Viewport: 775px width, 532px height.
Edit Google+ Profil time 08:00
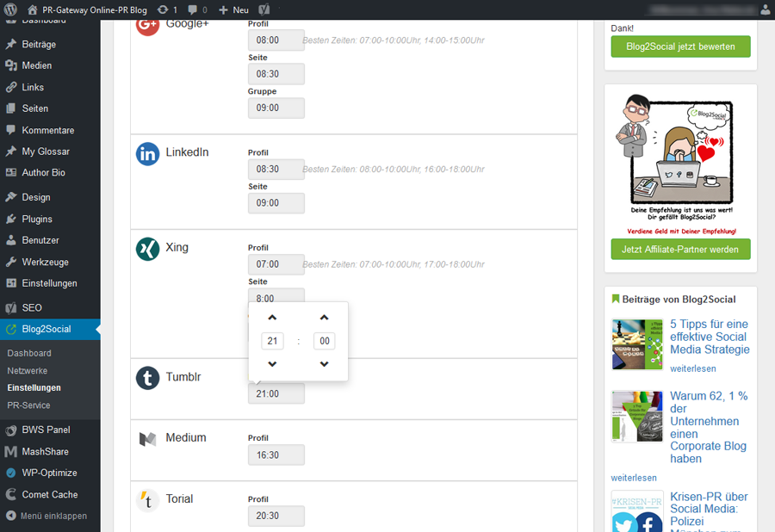(x=276, y=40)
